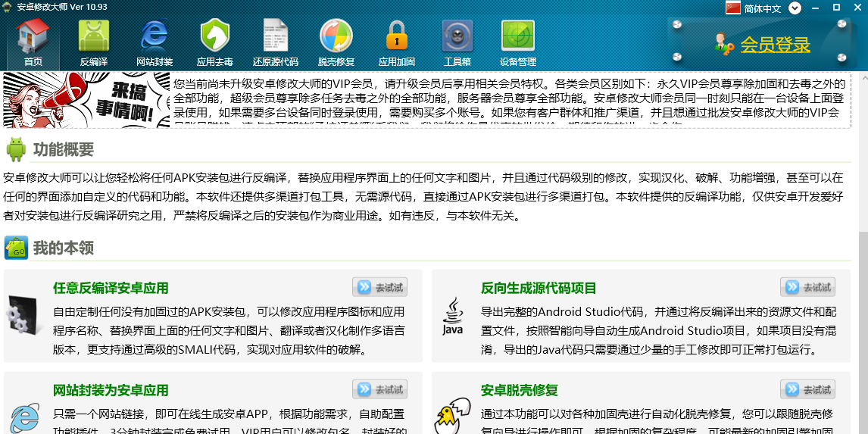Click 去试试 for 反向生成源代码项目

click(807, 287)
